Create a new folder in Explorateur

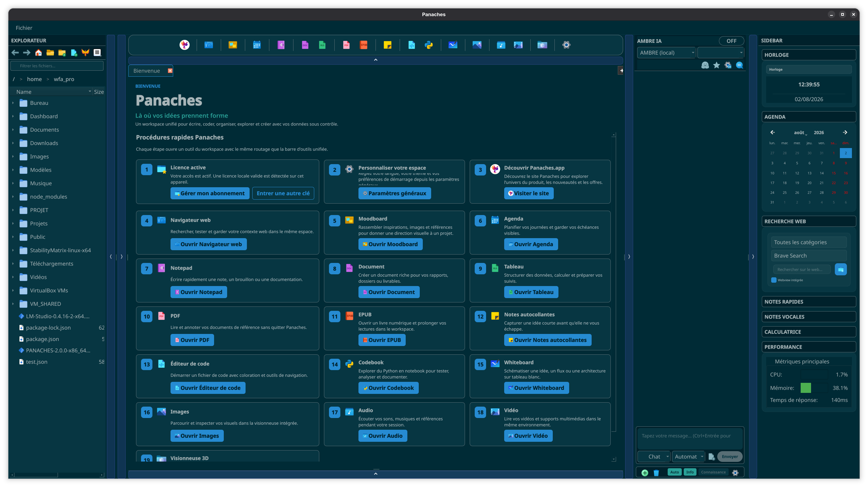(62, 53)
